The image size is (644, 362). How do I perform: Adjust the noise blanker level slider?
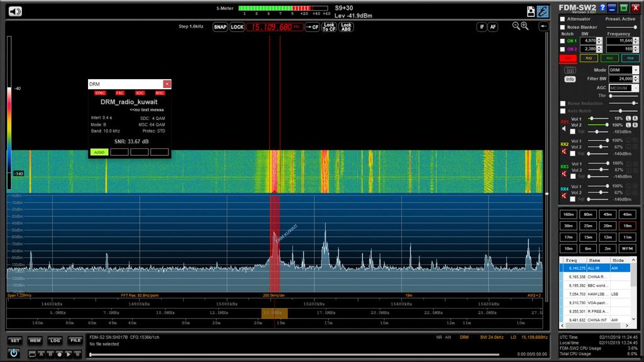622,27
